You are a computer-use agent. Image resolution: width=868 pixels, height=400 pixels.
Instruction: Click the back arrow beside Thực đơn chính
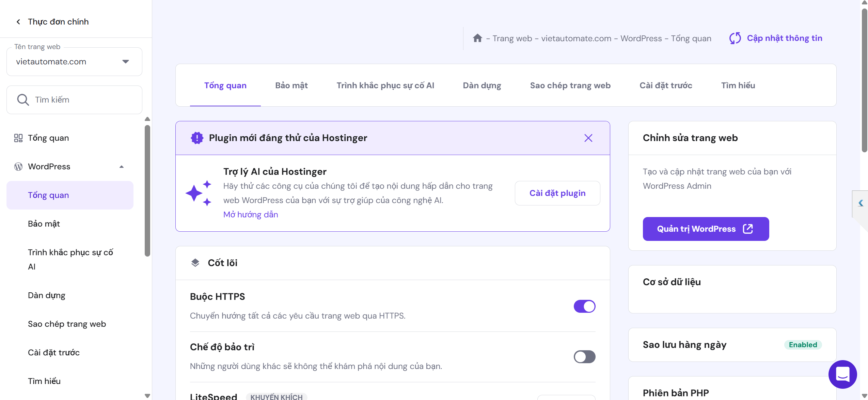[x=18, y=22]
